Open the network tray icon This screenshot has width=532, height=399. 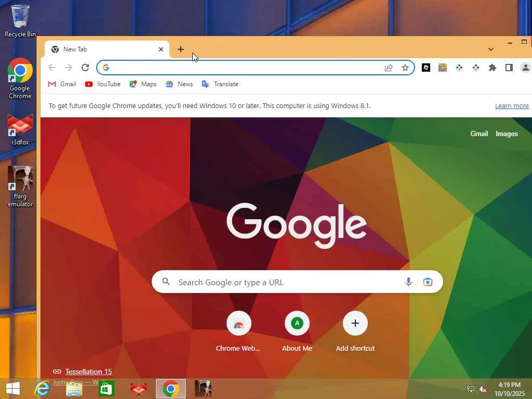[x=471, y=389]
